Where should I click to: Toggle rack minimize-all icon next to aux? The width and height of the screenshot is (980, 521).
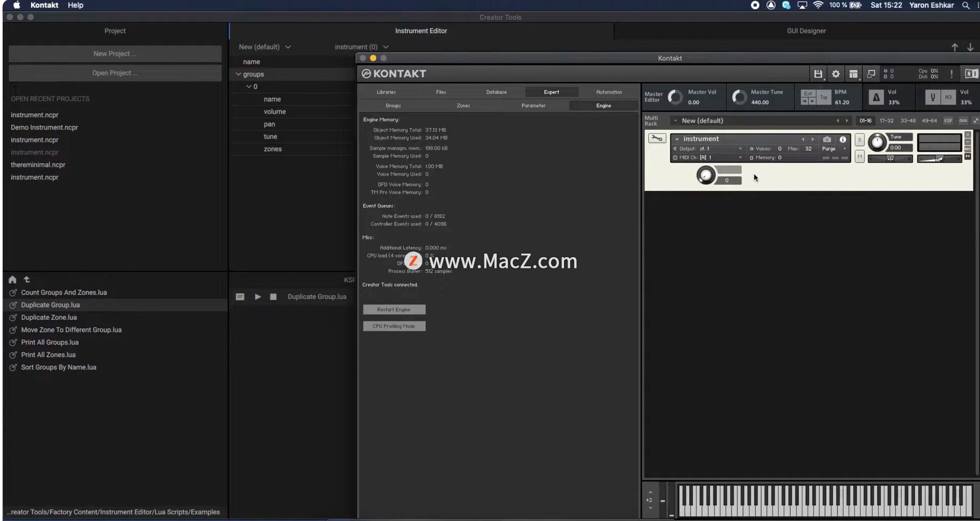click(975, 121)
